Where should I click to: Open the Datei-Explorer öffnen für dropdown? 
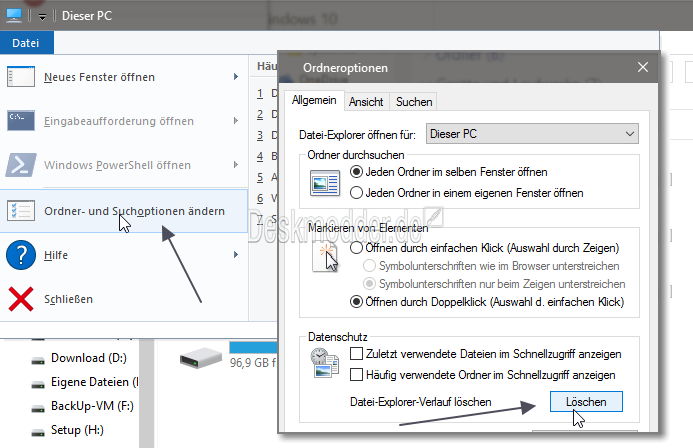point(532,133)
